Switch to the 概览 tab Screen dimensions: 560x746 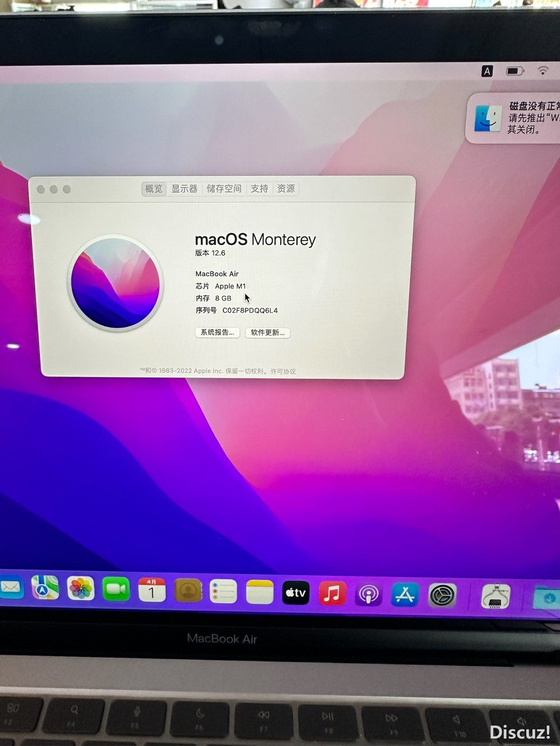point(154,188)
